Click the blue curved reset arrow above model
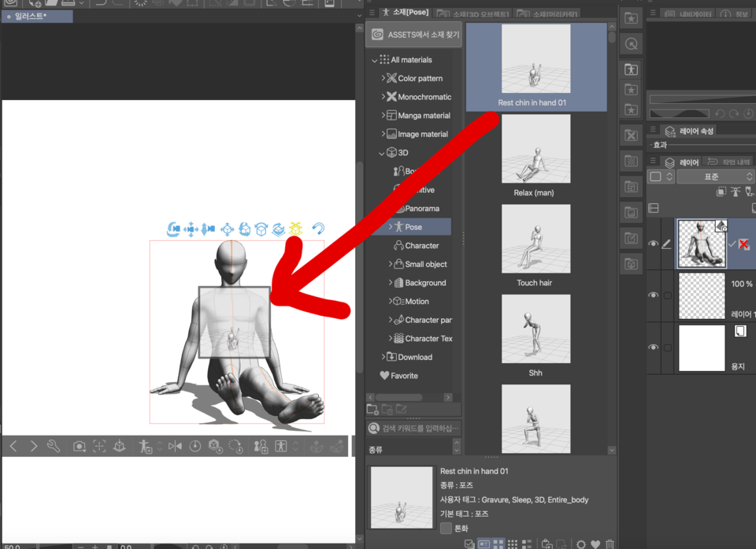The width and height of the screenshot is (756, 549). click(318, 228)
